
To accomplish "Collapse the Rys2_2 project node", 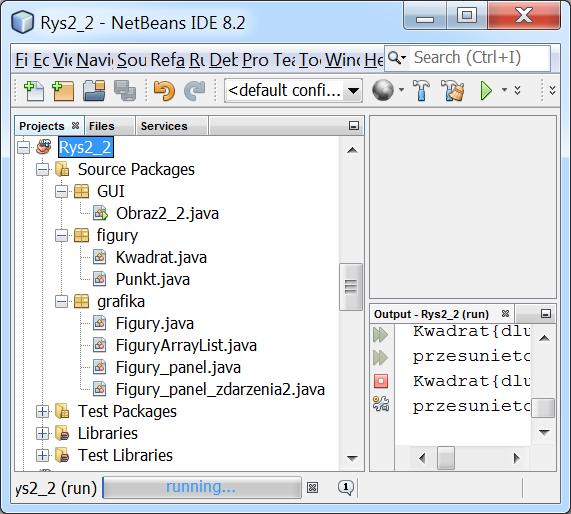I will [24, 147].
